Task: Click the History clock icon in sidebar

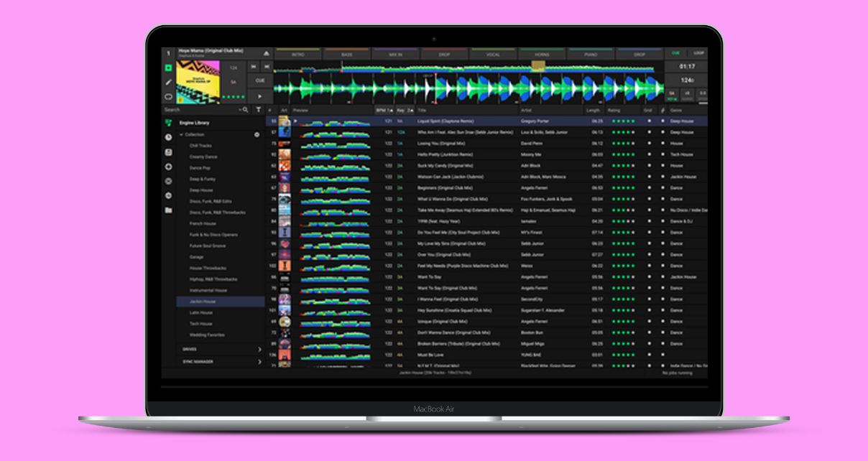Action: click(x=167, y=135)
